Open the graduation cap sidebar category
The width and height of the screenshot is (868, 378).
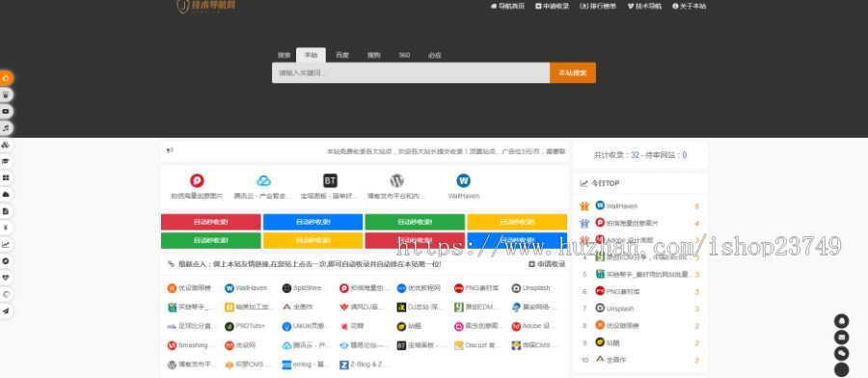(6, 161)
